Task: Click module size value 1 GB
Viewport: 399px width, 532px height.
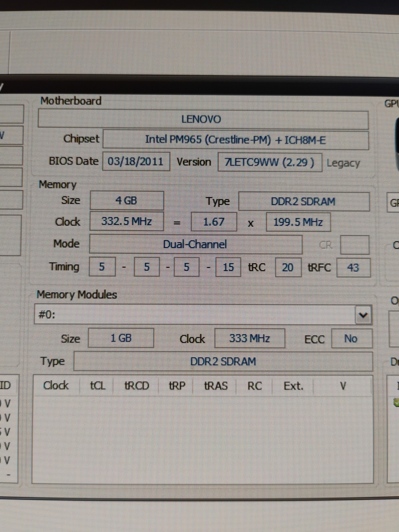Action: coord(121,338)
